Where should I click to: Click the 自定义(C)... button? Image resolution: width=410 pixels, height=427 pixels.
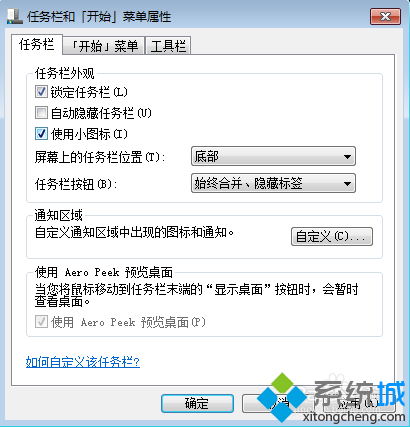[332, 237]
